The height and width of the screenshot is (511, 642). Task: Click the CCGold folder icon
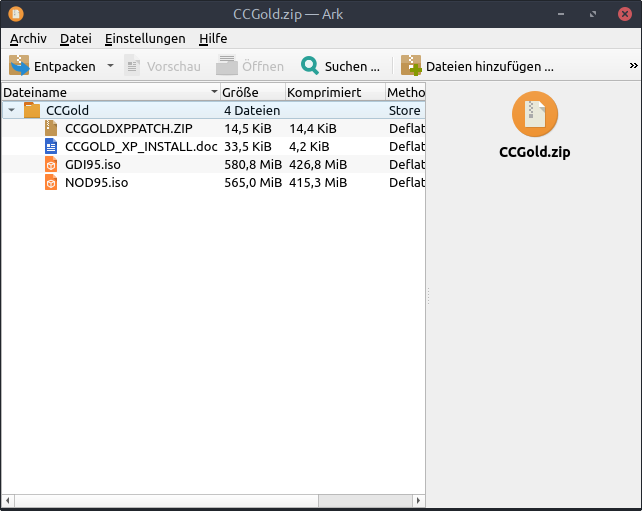pyautogui.click(x=32, y=110)
